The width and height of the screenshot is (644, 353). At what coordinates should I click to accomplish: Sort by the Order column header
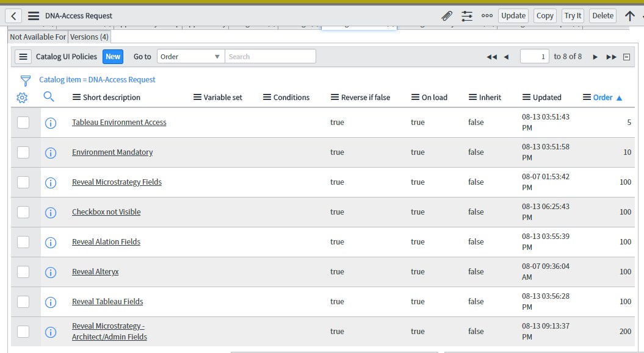(602, 98)
